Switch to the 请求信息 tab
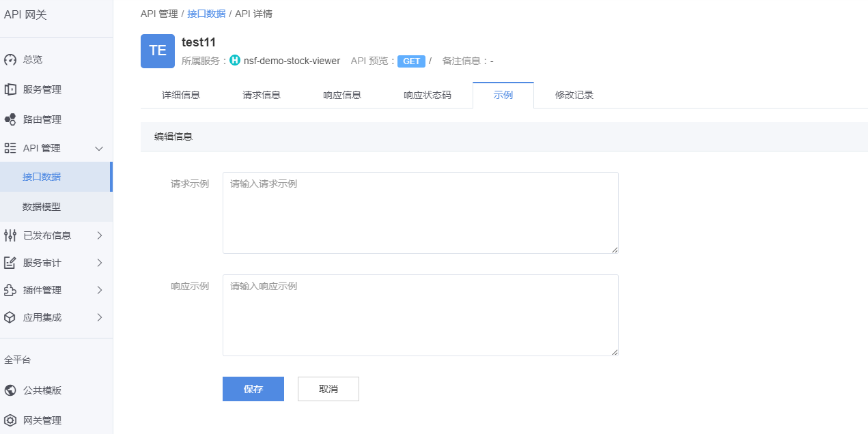Screen dimensions: 868x434 (x=262, y=96)
